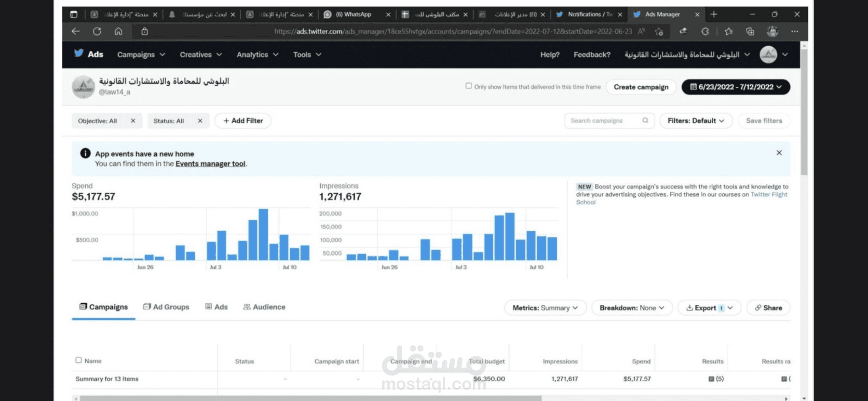Click the info icon in the banner

(x=85, y=153)
